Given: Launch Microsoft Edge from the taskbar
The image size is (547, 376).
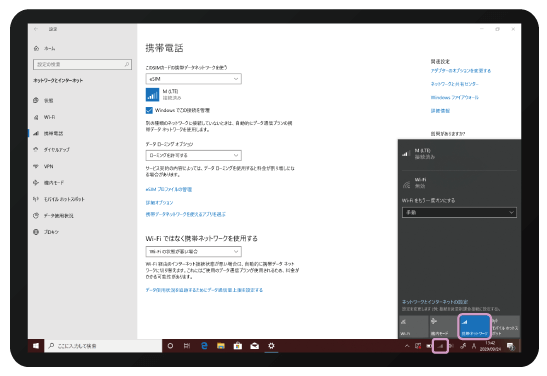Looking at the screenshot, I should (x=204, y=346).
